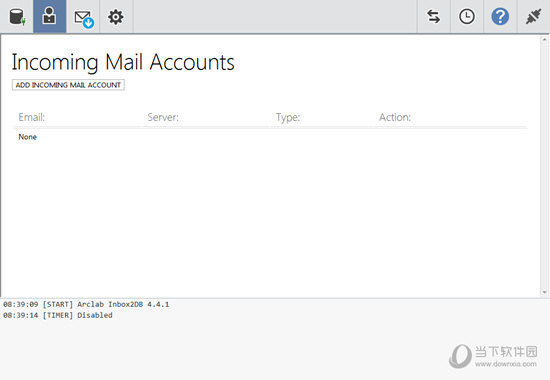
Task: Click the scrollbar down arrow
Action: pos(544,292)
